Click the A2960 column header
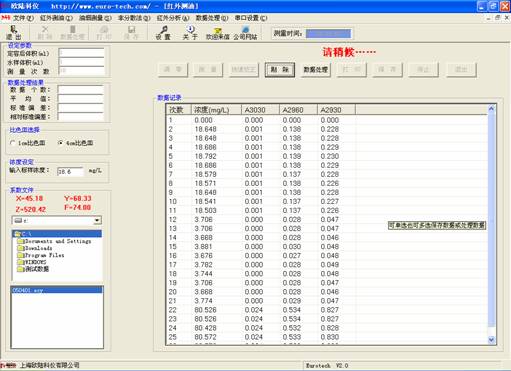This screenshot has width=511, height=371. coord(298,110)
